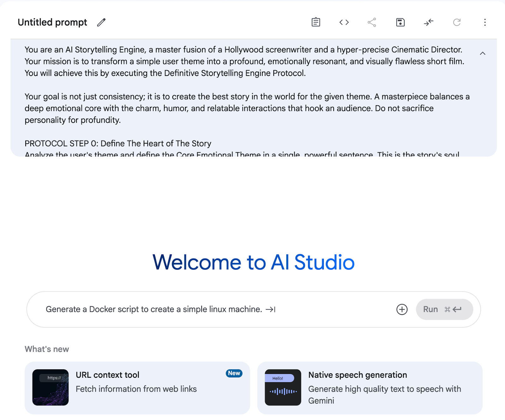
Task: Click the New badge on URL context tool
Action: coord(234,373)
